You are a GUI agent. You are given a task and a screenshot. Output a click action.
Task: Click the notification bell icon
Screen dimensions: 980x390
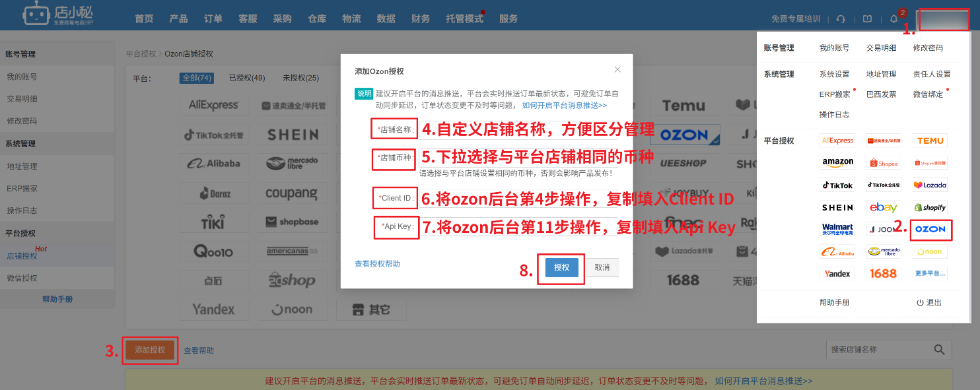point(893,19)
